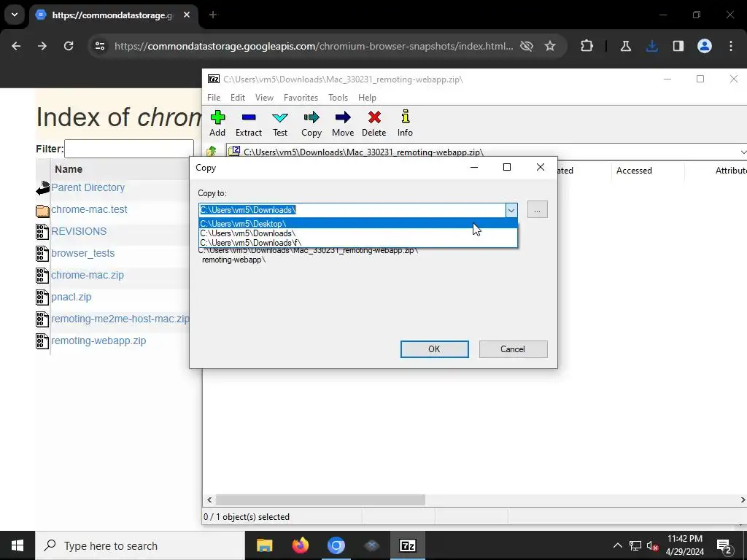Select C:\Users\vm5\Downloads\f\ from list
The width and height of the screenshot is (747, 560).
click(x=357, y=243)
